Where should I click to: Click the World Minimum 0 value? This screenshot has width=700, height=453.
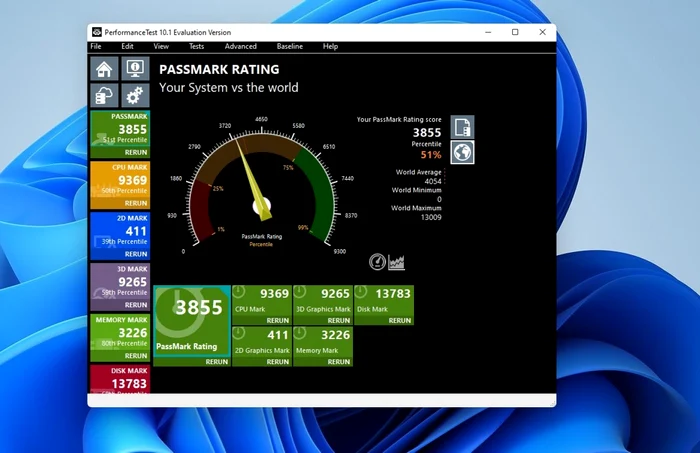coord(439,199)
